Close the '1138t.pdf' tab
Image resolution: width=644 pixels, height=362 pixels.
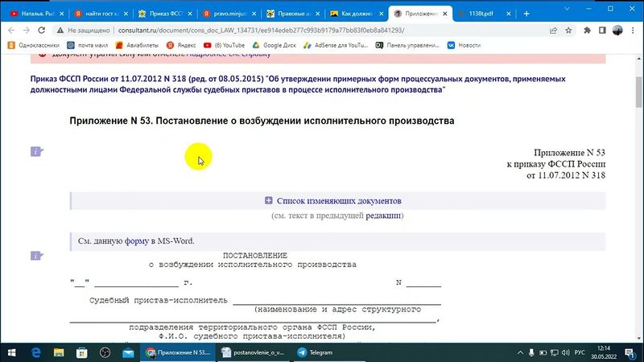[x=509, y=14]
